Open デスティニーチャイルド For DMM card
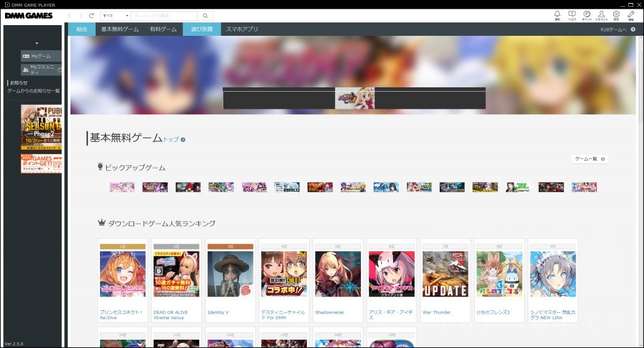644x348 pixels. (284, 281)
